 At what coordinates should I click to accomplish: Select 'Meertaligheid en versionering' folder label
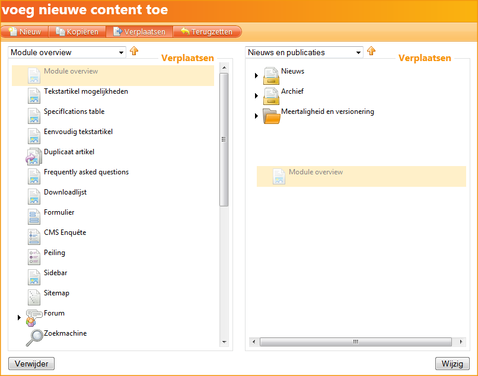(328, 111)
